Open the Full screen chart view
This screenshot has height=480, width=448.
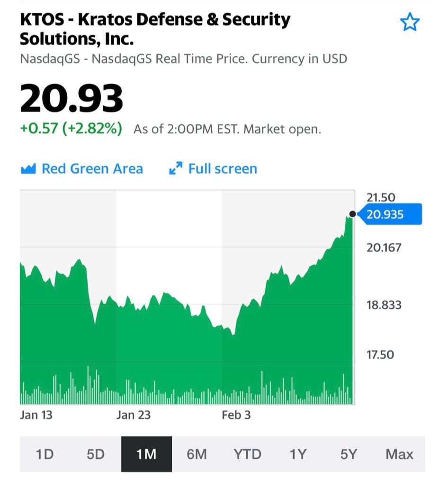[223, 169]
